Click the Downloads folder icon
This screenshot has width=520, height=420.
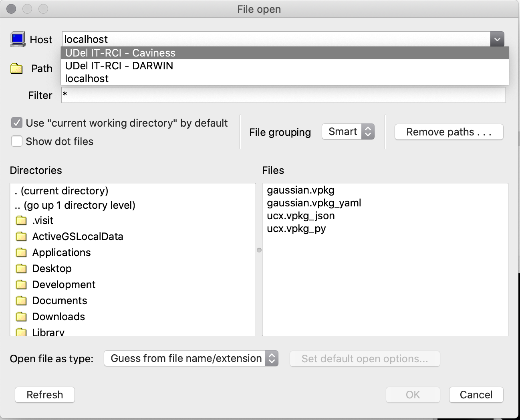tap(21, 317)
